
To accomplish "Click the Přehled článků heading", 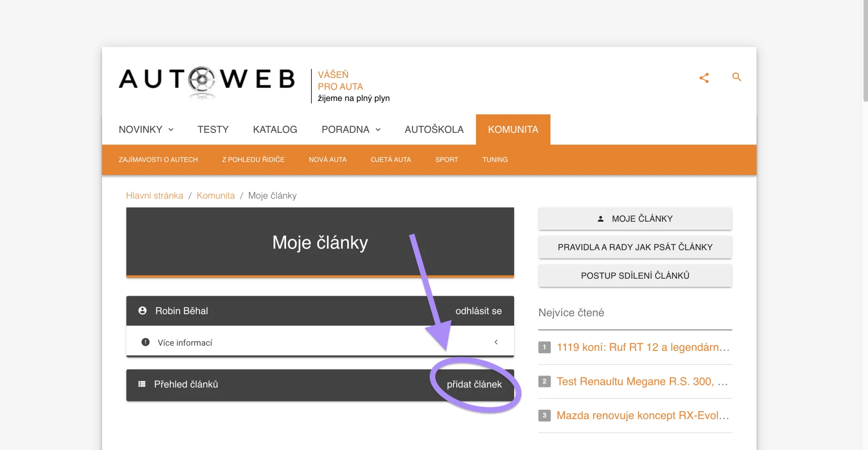I will [x=186, y=384].
